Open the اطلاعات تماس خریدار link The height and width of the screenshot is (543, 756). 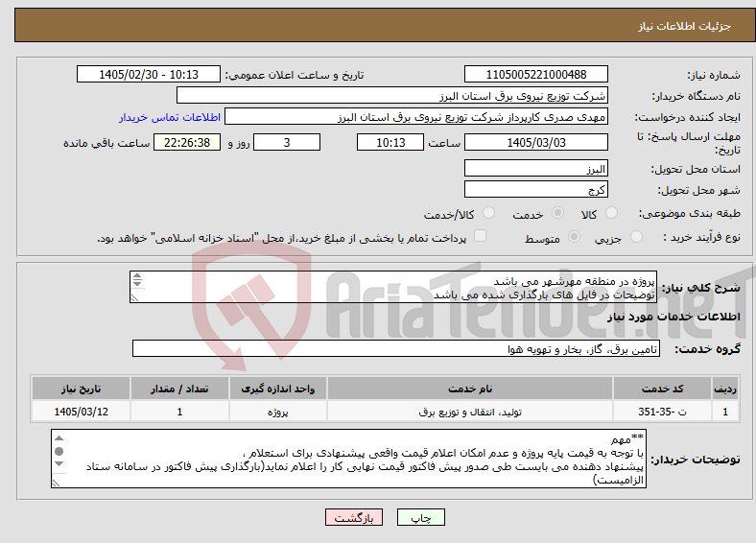[170, 117]
